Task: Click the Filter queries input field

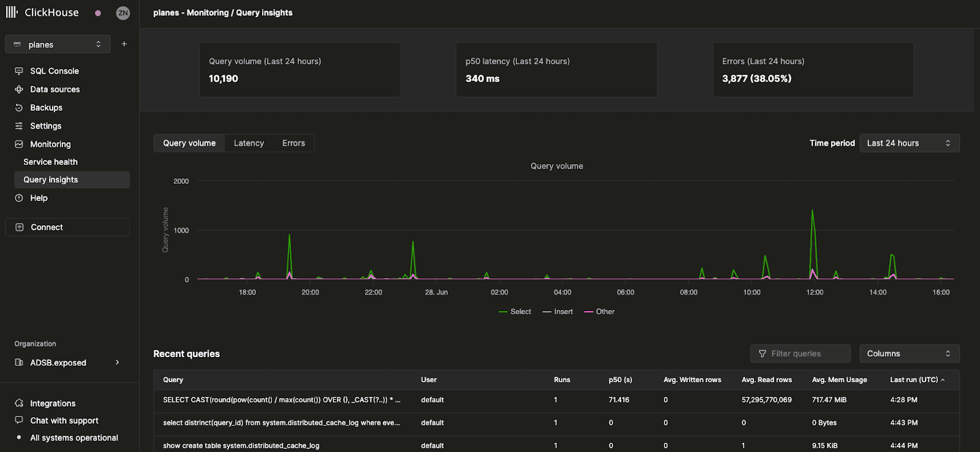Action: click(800, 353)
